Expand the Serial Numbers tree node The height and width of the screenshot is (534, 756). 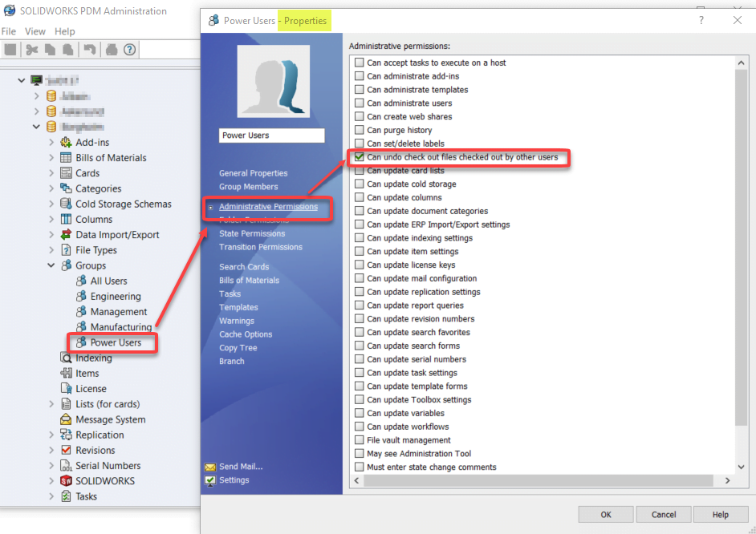coord(52,466)
